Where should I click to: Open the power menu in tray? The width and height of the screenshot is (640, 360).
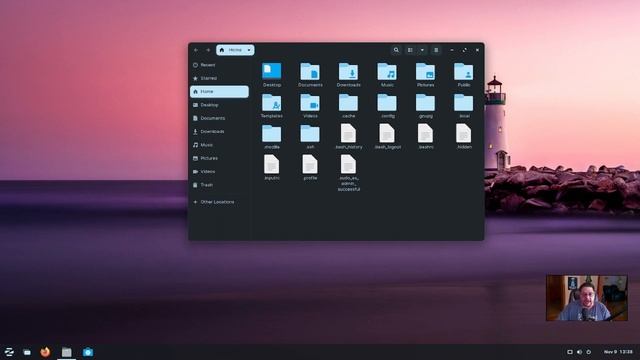click(589, 352)
